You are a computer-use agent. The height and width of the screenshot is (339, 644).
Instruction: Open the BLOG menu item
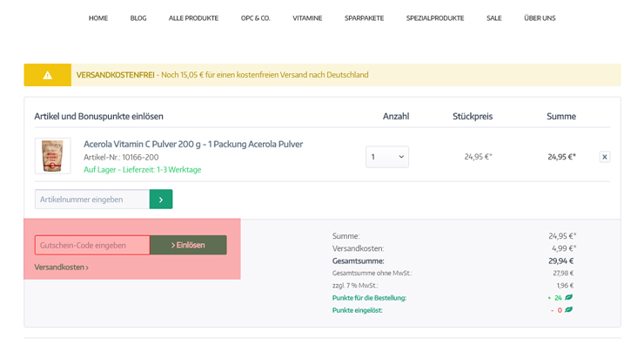pyautogui.click(x=138, y=18)
